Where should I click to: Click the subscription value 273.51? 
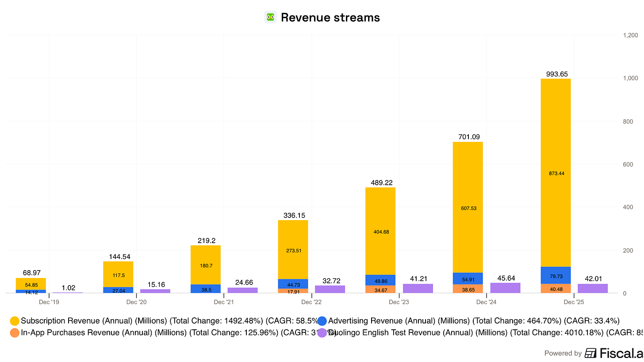(293, 250)
